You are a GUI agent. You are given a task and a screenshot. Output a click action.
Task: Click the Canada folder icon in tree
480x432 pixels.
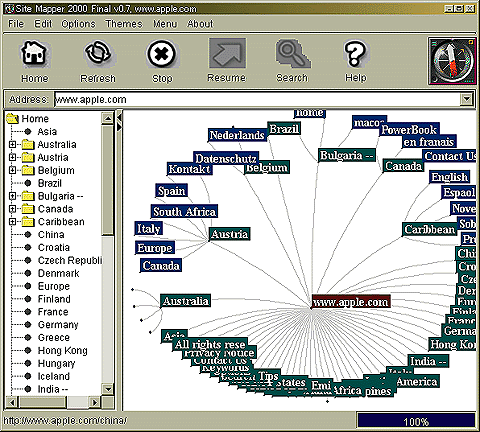click(28, 209)
